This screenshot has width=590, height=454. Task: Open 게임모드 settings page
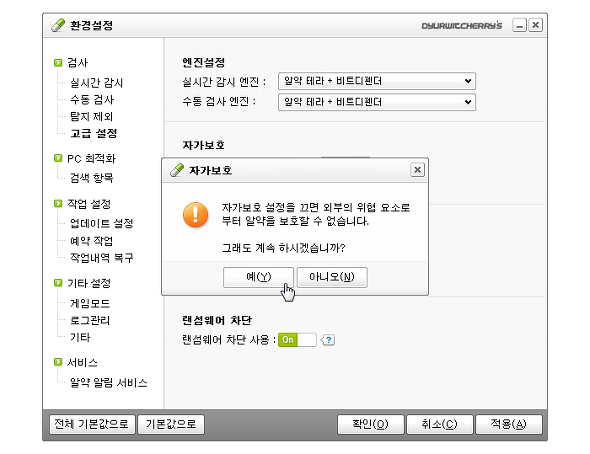click(x=90, y=303)
